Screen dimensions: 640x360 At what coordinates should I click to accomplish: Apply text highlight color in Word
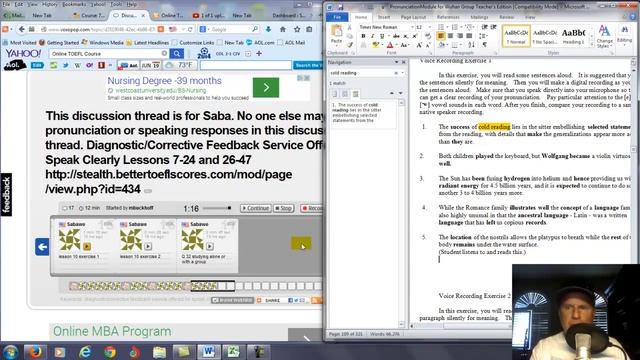tap(375, 45)
